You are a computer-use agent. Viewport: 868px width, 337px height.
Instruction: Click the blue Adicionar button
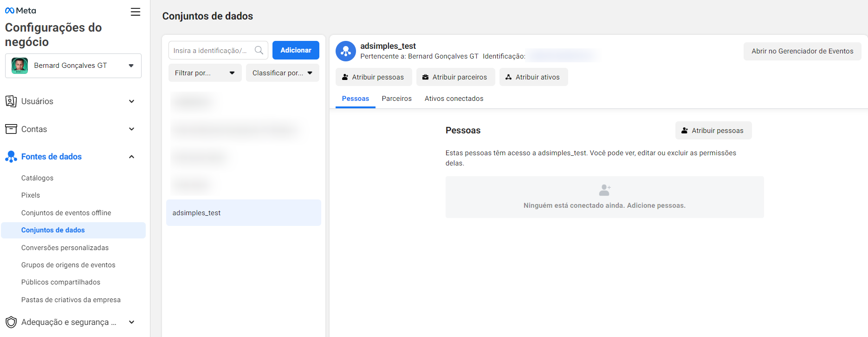tap(296, 50)
